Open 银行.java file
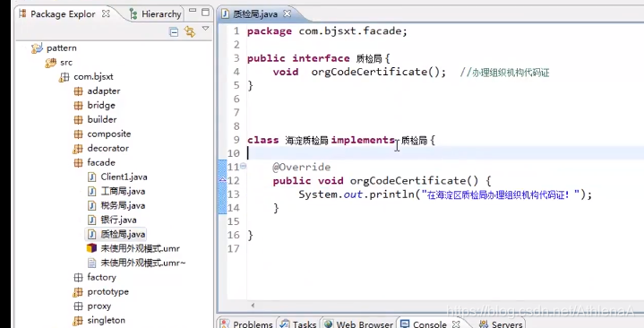This screenshot has width=644, height=328. point(118,220)
